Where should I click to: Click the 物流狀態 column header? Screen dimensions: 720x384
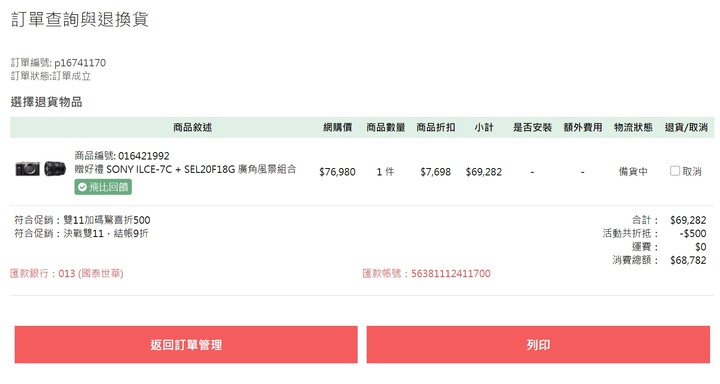pos(633,127)
